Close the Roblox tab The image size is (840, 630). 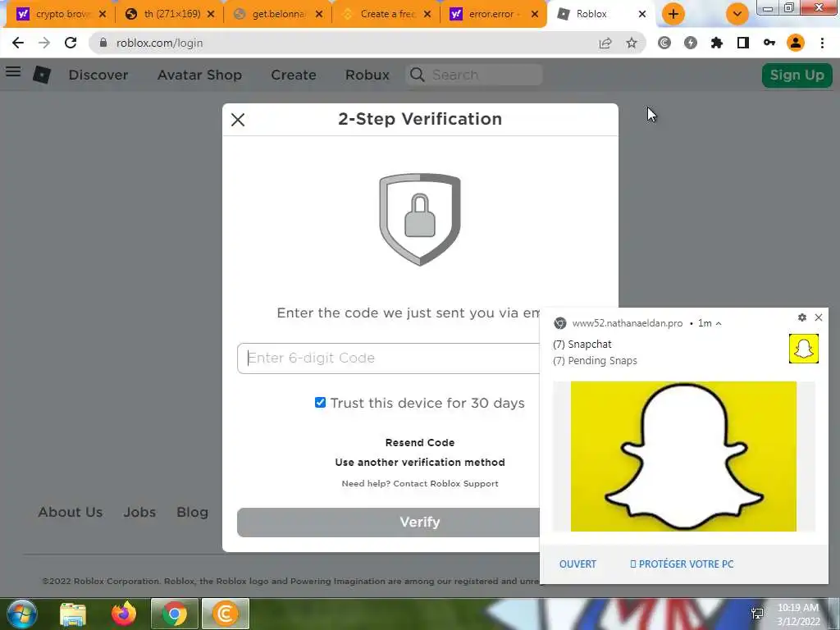point(642,15)
